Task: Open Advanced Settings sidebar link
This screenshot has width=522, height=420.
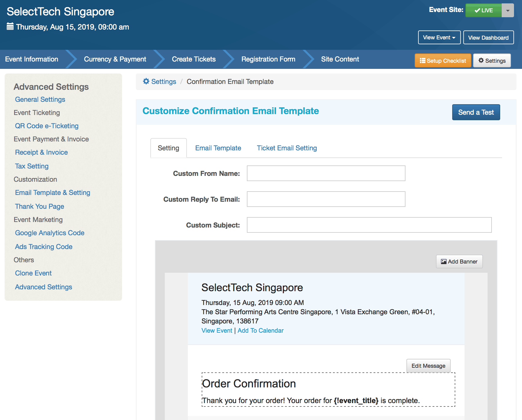Action: 44,287
